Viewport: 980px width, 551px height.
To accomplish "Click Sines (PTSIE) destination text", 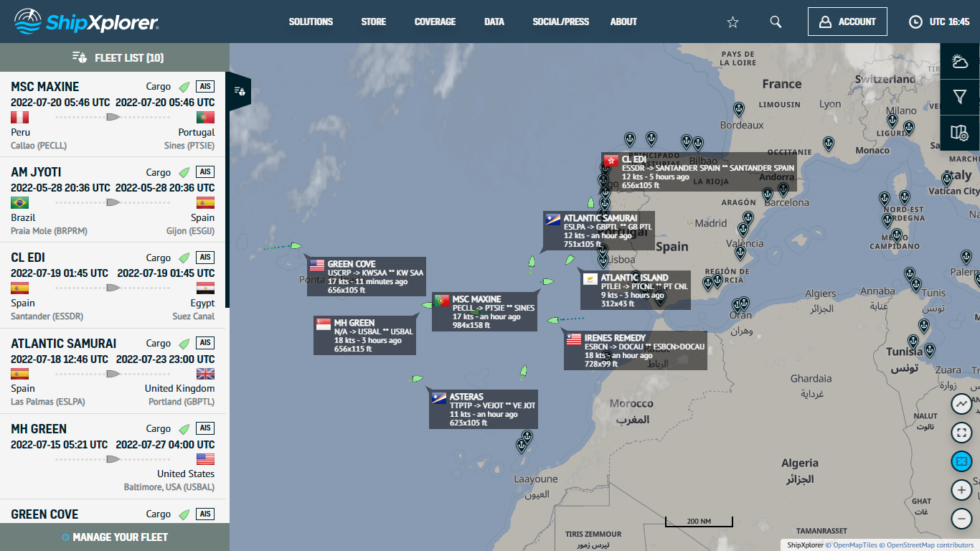I will 189,146.
